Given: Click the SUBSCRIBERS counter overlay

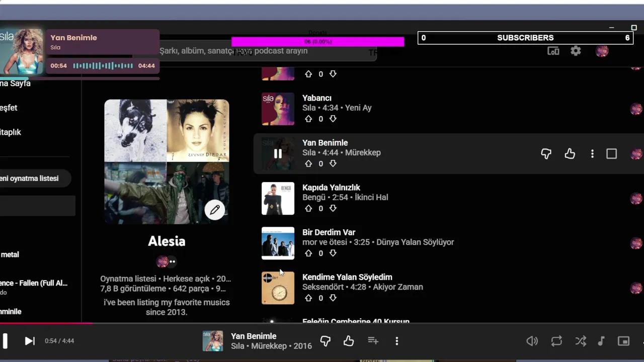Looking at the screenshot, I should tap(525, 38).
